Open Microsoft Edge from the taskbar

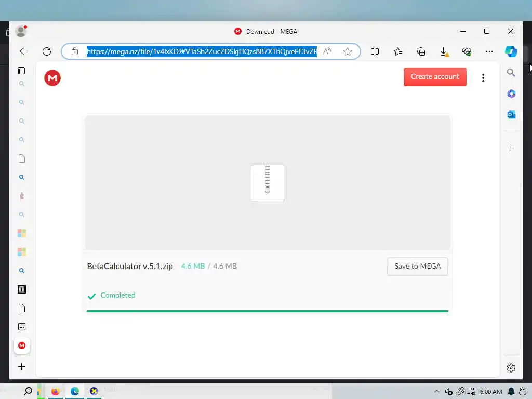[x=75, y=391]
